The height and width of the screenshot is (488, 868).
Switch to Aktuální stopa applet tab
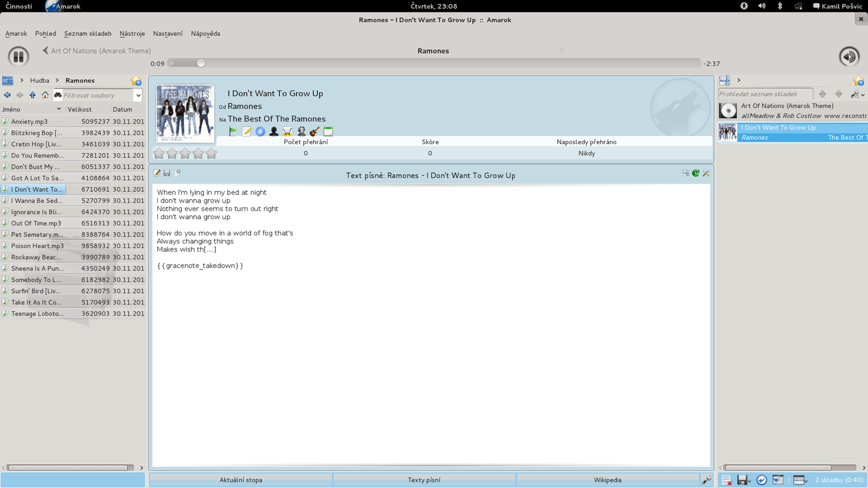pyautogui.click(x=241, y=480)
